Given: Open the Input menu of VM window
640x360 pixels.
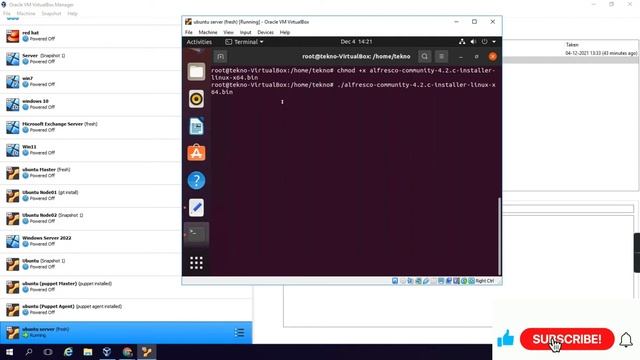Looking at the screenshot, I should click(x=245, y=32).
